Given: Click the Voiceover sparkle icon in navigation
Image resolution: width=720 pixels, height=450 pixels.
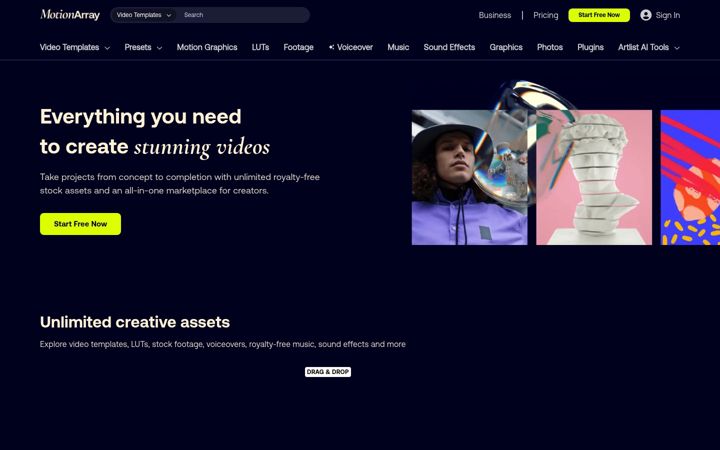Looking at the screenshot, I should [x=331, y=47].
